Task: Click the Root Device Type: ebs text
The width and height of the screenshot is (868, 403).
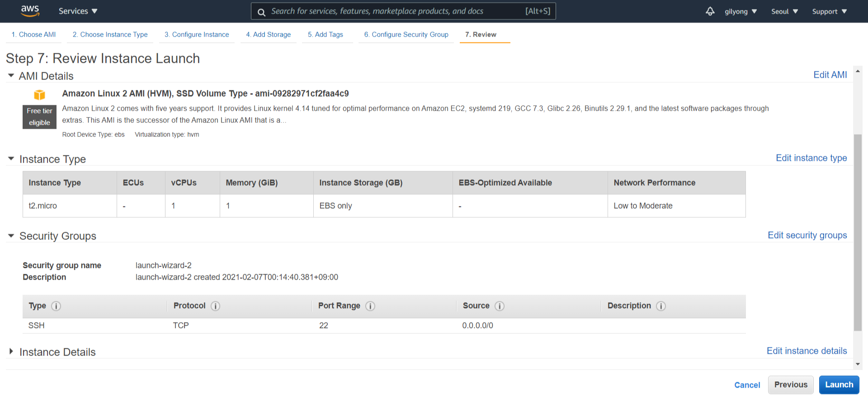Action: [x=94, y=134]
